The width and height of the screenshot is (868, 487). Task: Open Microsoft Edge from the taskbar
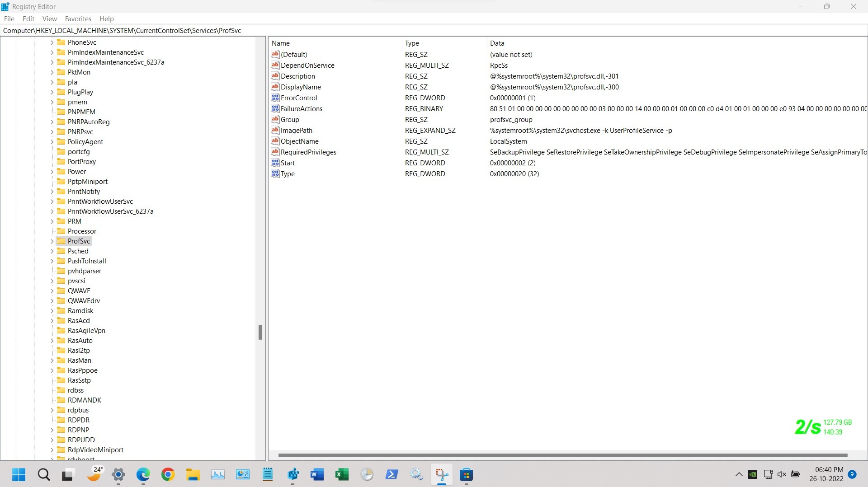(x=143, y=474)
